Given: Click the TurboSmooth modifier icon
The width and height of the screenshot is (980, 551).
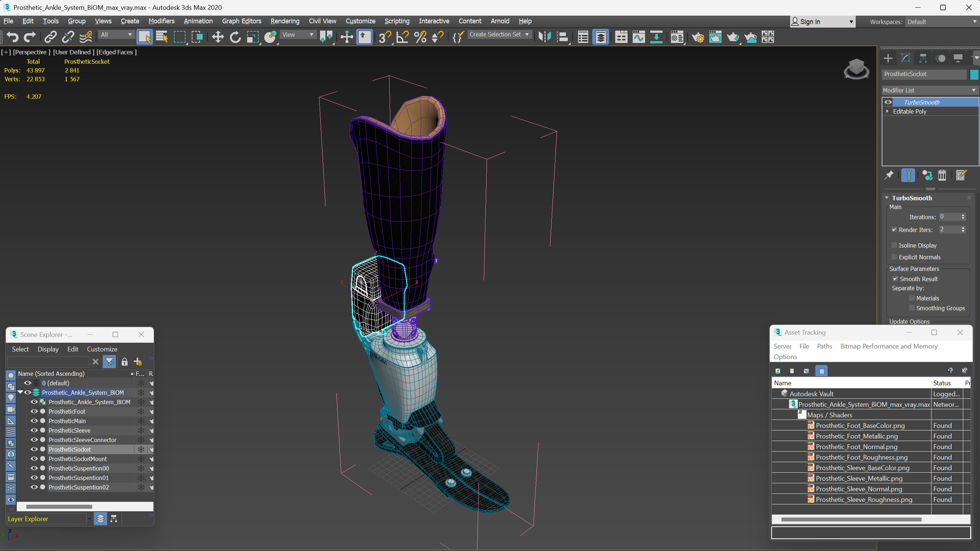Looking at the screenshot, I should click(889, 102).
